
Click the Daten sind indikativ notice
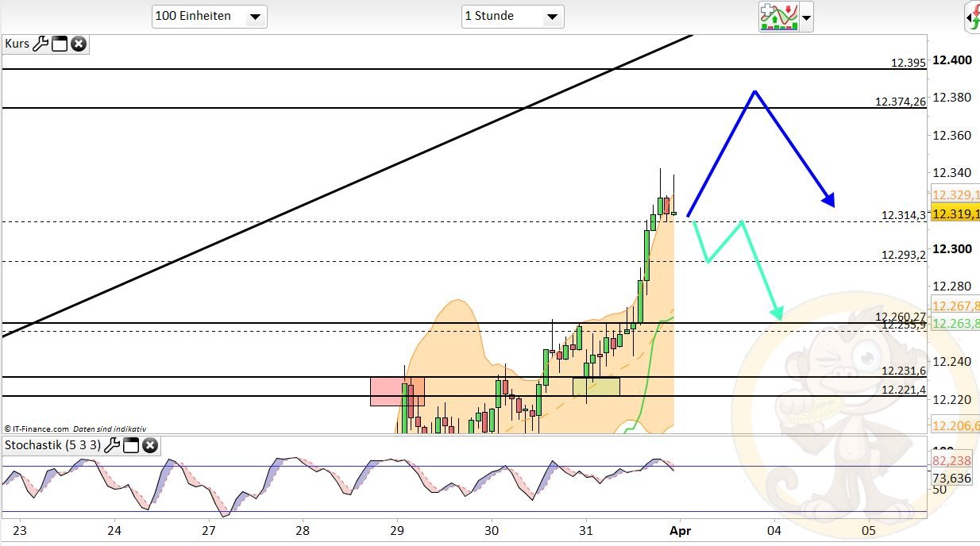pyautogui.click(x=110, y=428)
